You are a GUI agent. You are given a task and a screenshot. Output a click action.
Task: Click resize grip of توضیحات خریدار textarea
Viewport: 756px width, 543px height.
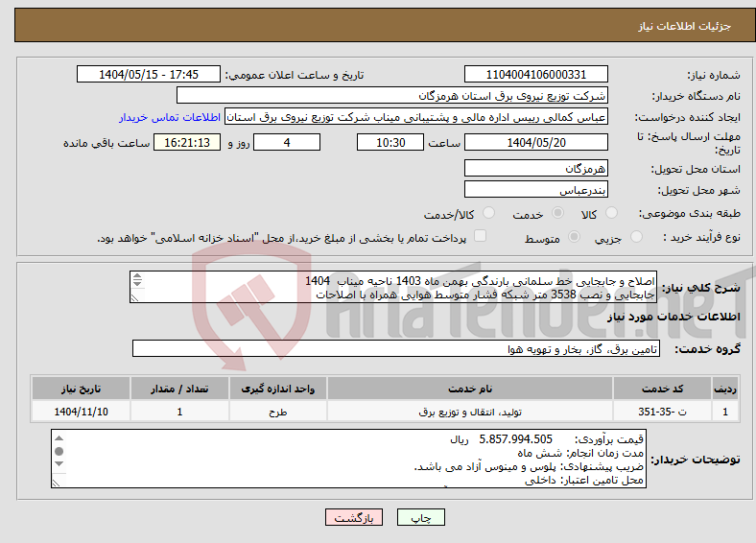pos(57,483)
